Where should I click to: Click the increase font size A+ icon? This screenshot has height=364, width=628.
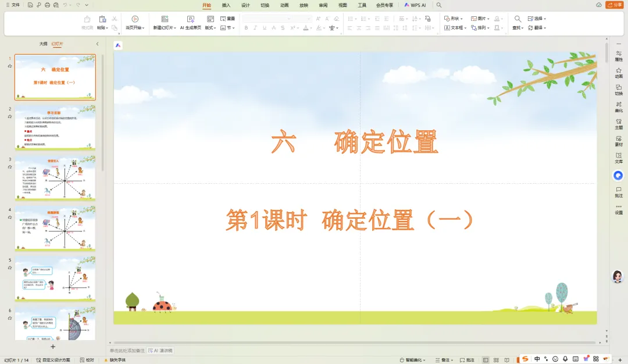[x=319, y=19]
